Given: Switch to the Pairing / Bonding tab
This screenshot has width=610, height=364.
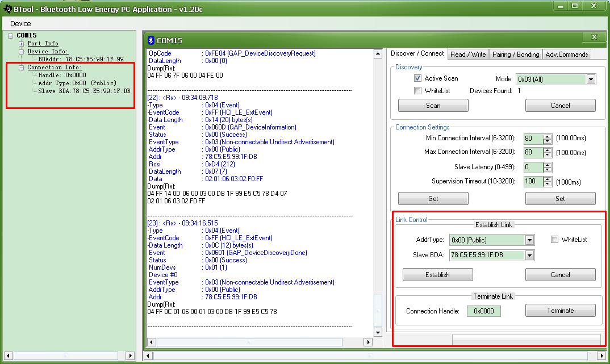Looking at the screenshot, I should tap(516, 55).
